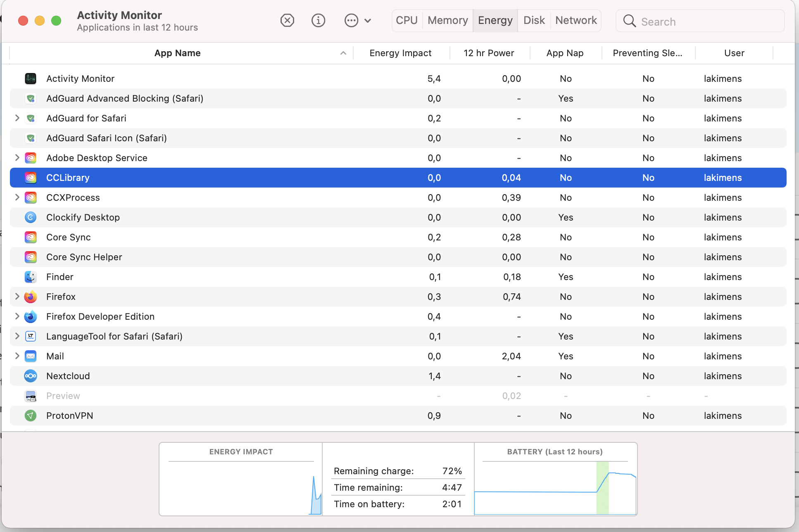This screenshot has width=799, height=532.
Task: Click the Activity Monitor row icon
Action: [x=31, y=78]
